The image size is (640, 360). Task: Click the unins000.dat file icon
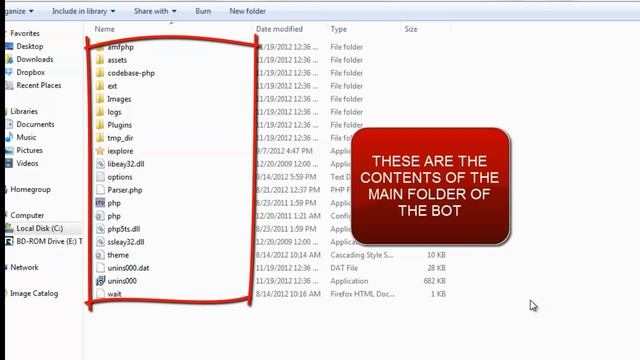pyautogui.click(x=100, y=268)
